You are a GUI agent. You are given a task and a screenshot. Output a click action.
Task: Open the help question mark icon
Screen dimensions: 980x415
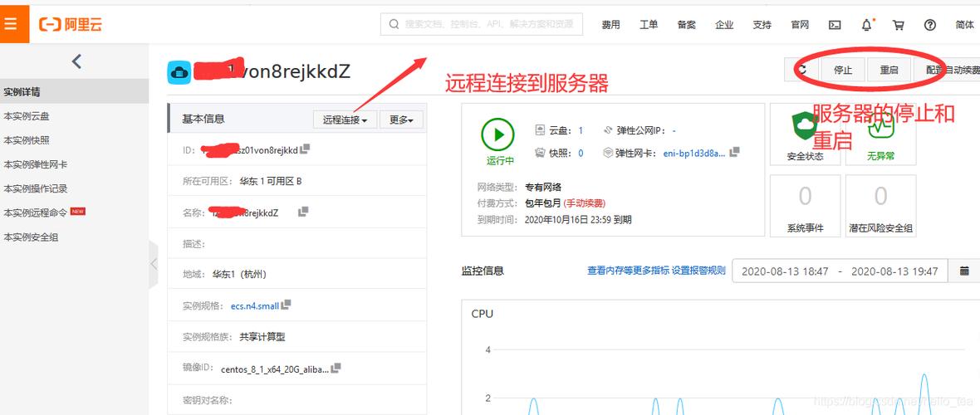[930, 25]
